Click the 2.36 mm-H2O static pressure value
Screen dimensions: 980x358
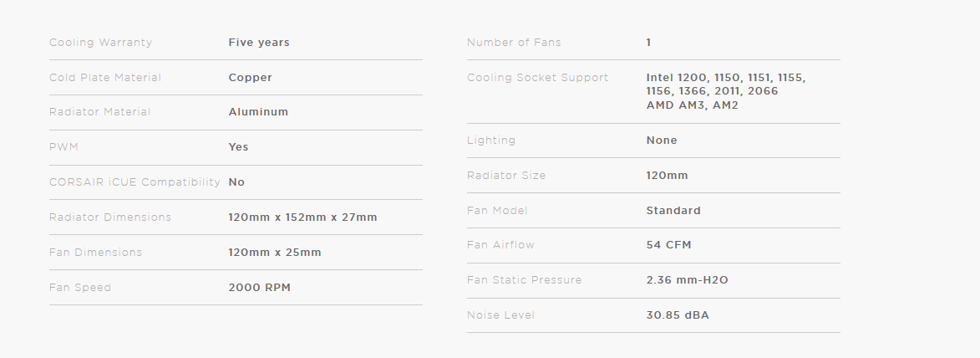687,279
